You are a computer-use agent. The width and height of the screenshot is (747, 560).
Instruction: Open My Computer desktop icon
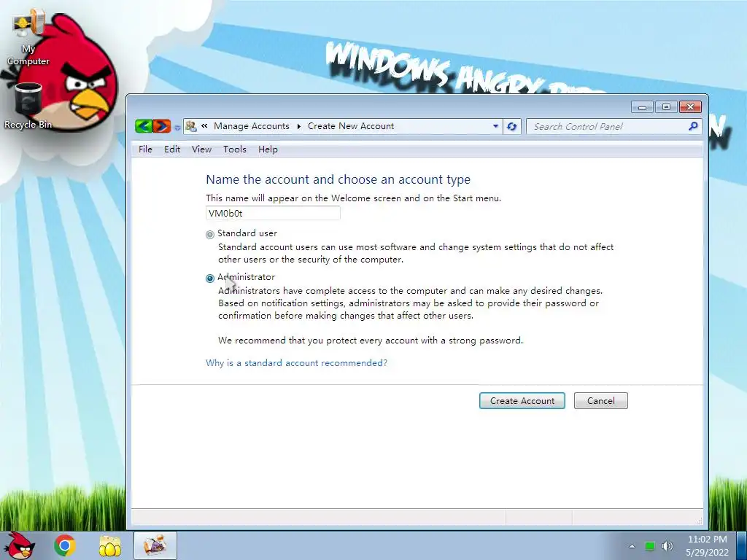coord(28,38)
